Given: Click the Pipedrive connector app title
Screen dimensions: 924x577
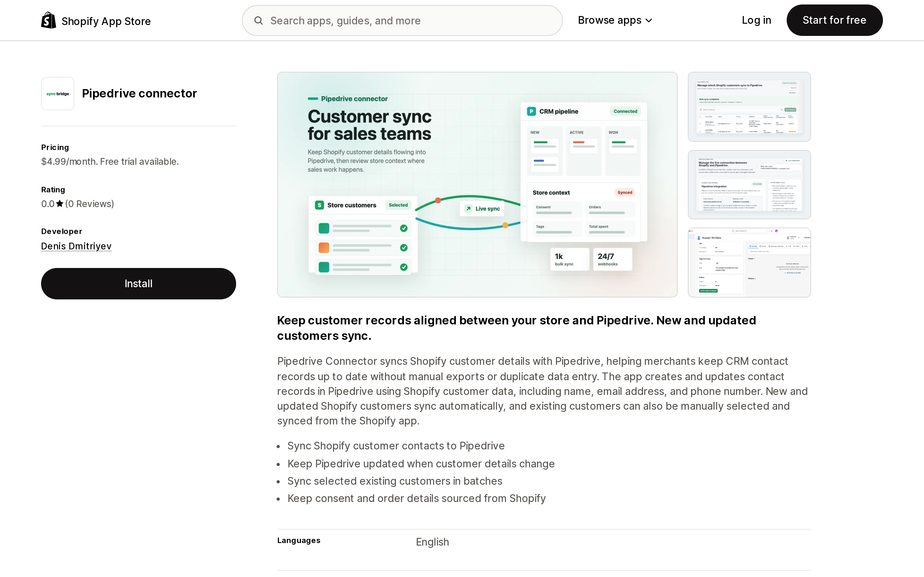Looking at the screenshot, I should (139, 94).
